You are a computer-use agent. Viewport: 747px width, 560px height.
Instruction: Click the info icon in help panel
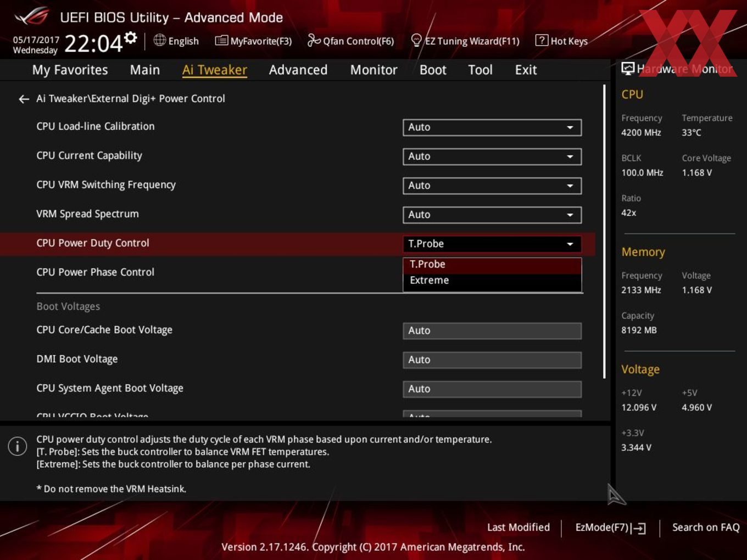click(x=18, y=446)
